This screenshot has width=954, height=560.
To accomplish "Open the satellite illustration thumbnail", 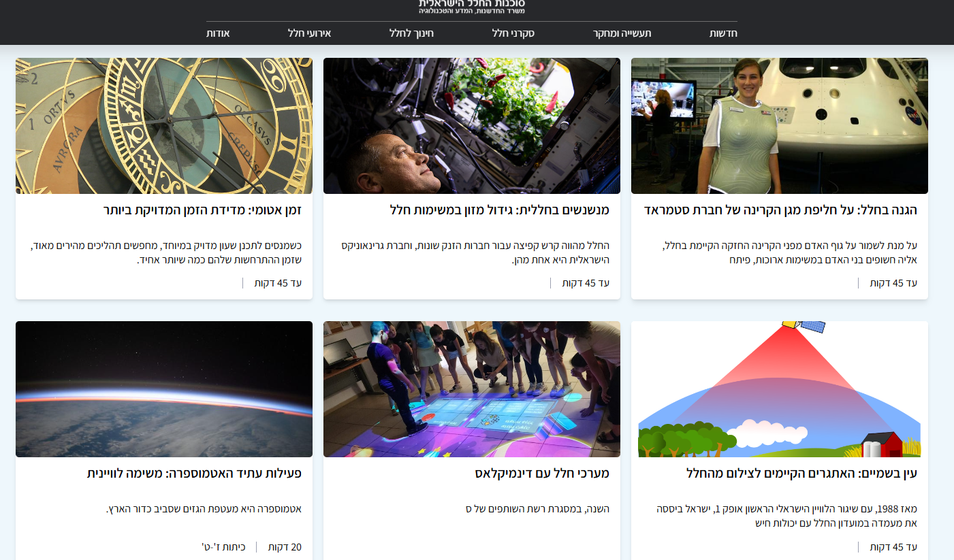I will [x=779, y=389].
